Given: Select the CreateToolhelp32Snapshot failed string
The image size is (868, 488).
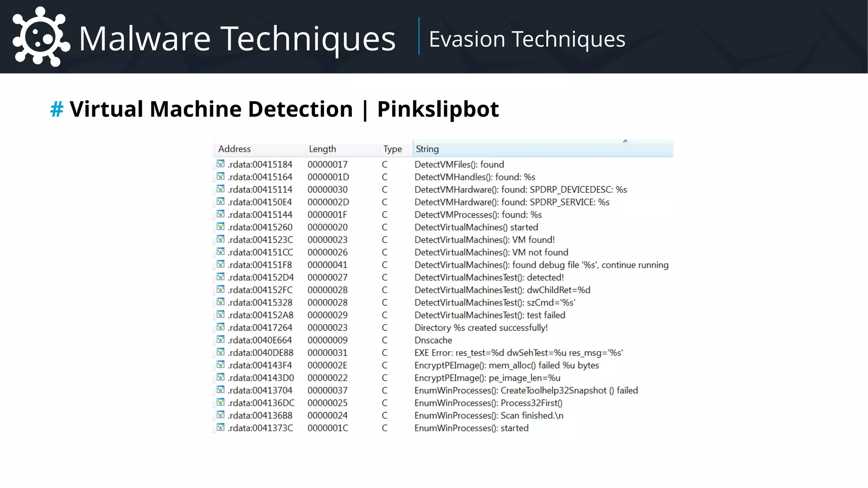Looking at the screenshot, I should click(x=526, y=391).
